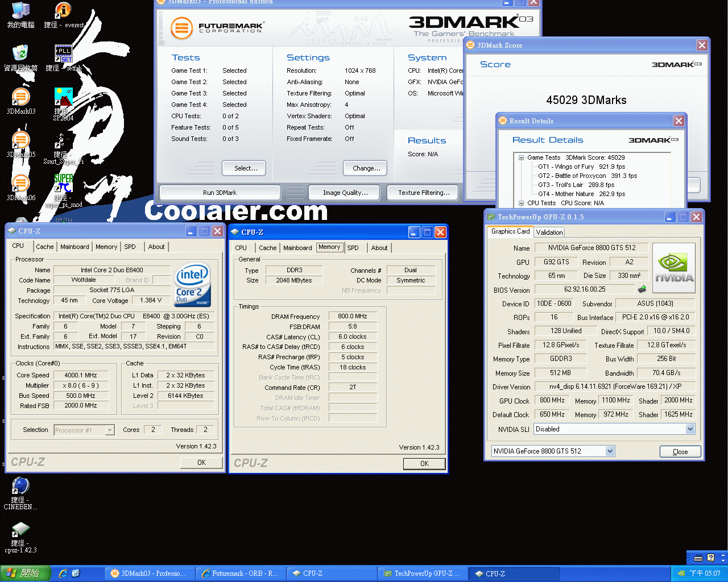Screen dimensions: 728x582
Task: Select the GT4 - Mother Nature result
Action: 581,194
